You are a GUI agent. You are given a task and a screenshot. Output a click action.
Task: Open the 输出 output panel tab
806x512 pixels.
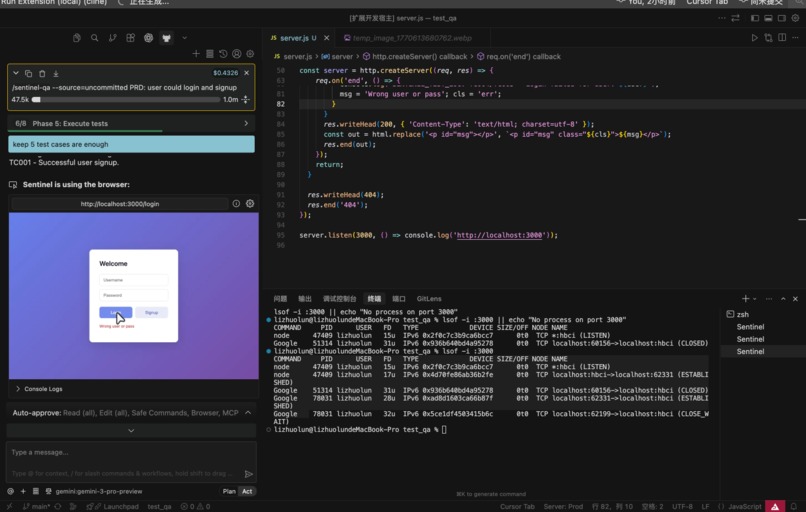click(305, 299)
